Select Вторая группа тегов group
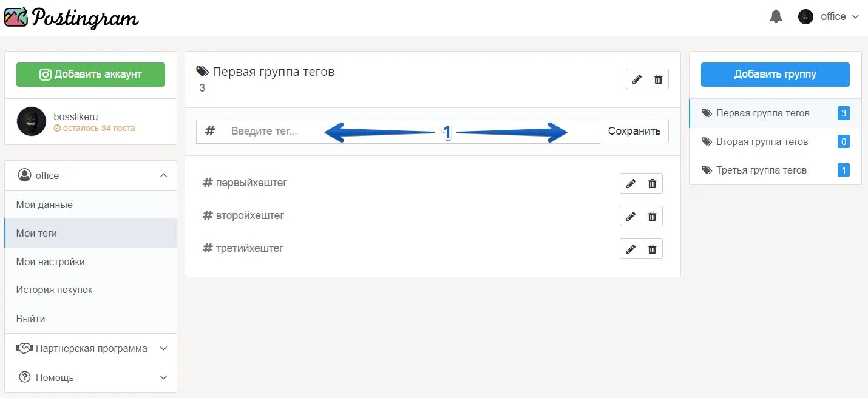This screenshot has height=398, width=868. pyautogui.click(x=762, y=141)
